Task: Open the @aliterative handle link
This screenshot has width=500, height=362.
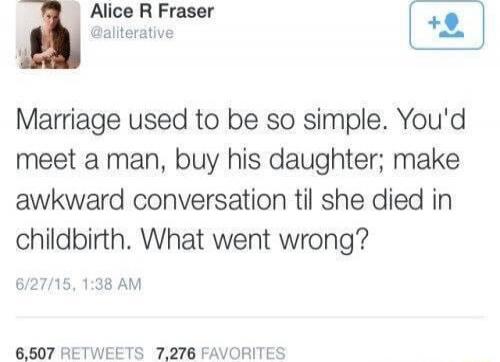Action: (x=132, y=33)
